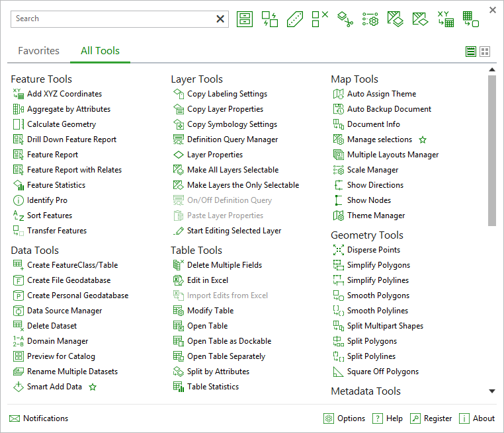504x433 pixels.
Task: Click the Scale Manager toolbar shortcut with gear
Action: 370,19
